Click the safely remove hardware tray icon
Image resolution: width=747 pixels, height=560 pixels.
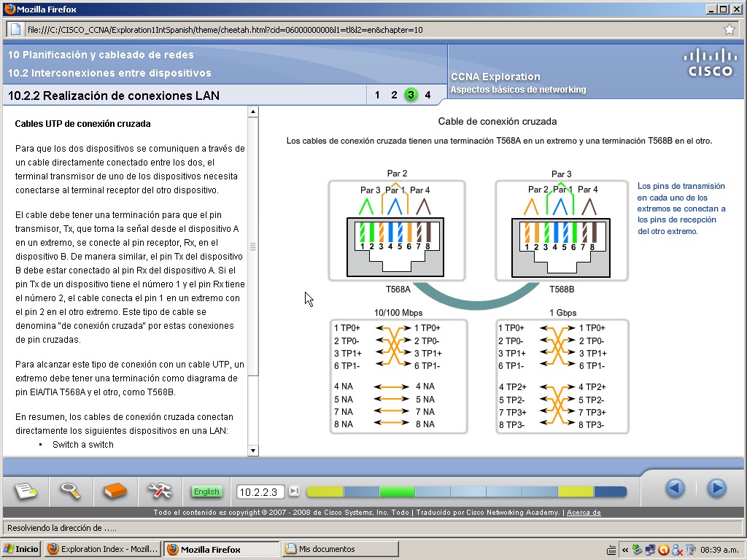(638, 550)
